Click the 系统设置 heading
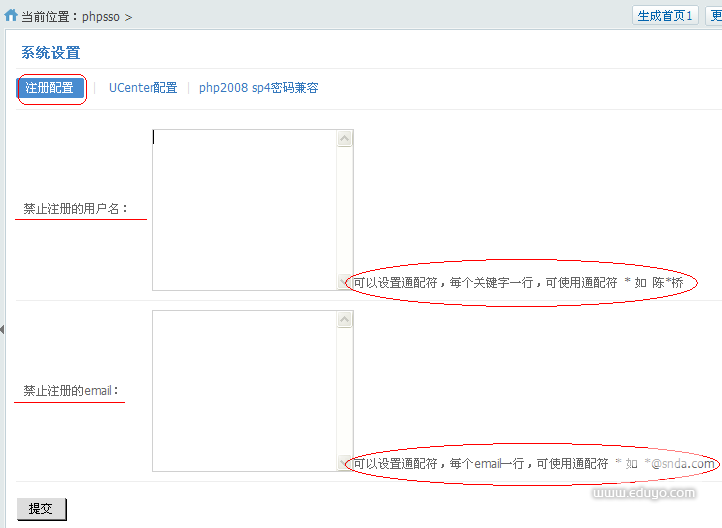This screenshot has width=722, height=528. (50, 53)
